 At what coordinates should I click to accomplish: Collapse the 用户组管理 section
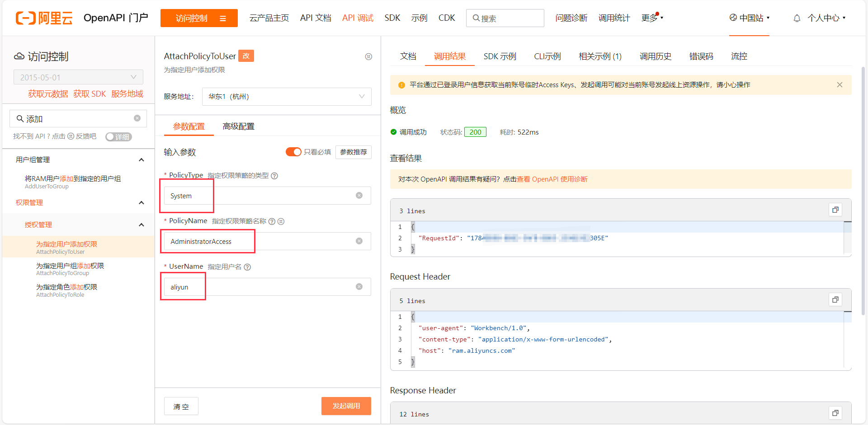[141, 160]
